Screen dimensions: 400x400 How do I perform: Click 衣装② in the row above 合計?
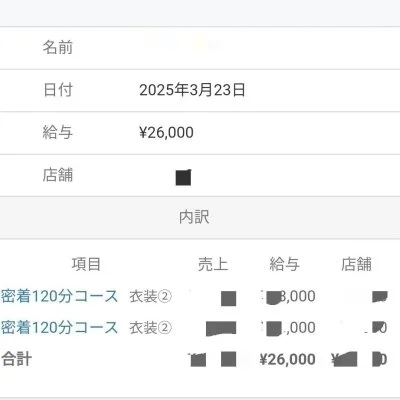click(150, 328)
